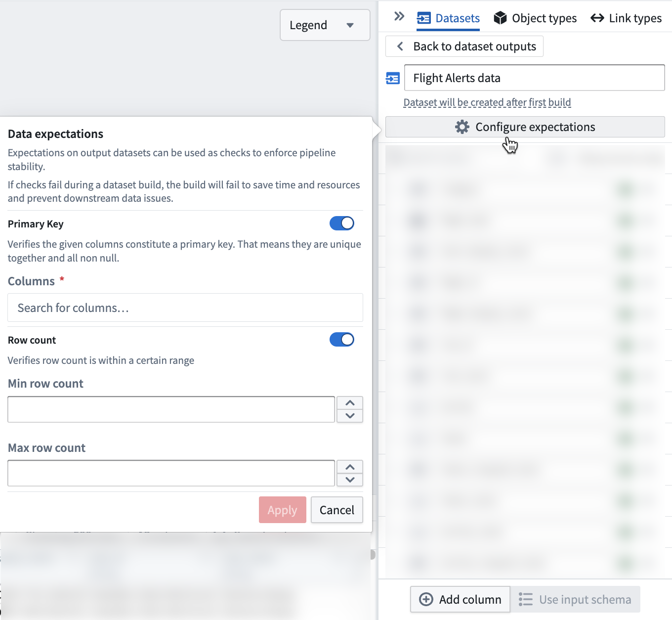Click the Configure expectations button
The width and height of the screenshot is (672, 620).
(x=525, y=127)
